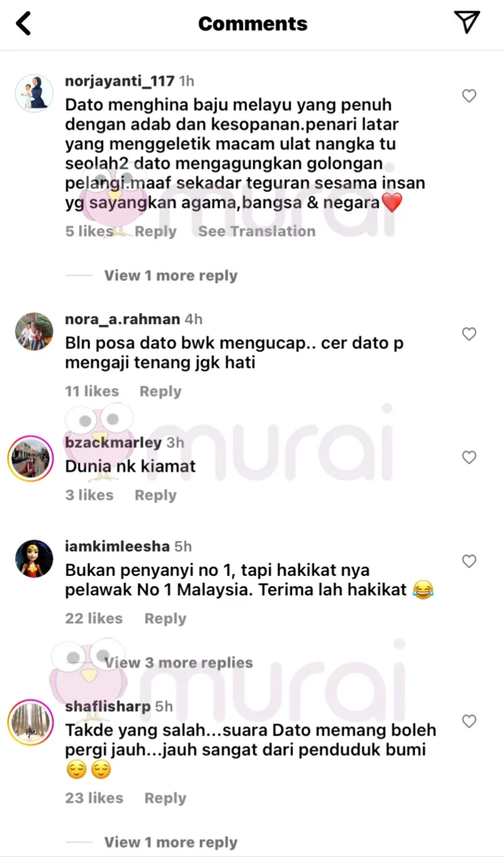Expand View 1 more reply under norjayanti_117
The height and width of the screenshot is (863, 504).
(170, 276)
